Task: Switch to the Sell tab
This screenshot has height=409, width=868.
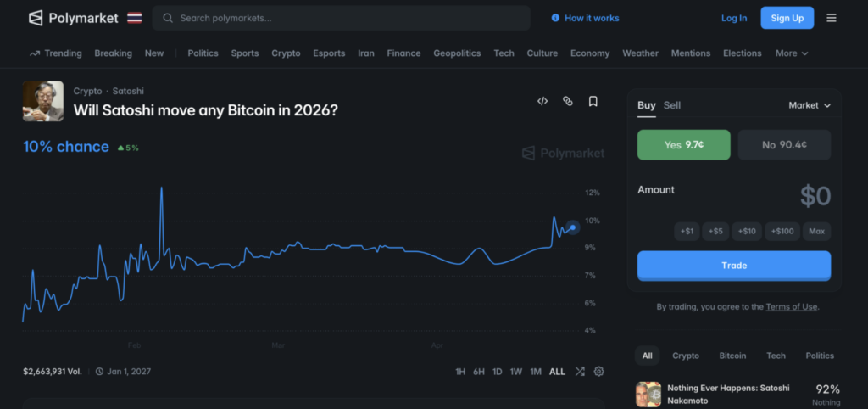Action: (672, 105)
